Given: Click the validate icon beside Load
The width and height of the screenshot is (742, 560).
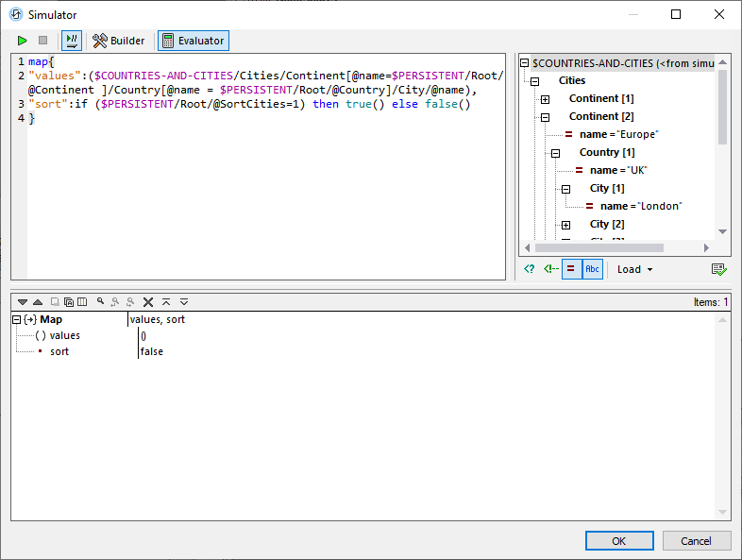Looking at the screenshot, I should [719, 269].
